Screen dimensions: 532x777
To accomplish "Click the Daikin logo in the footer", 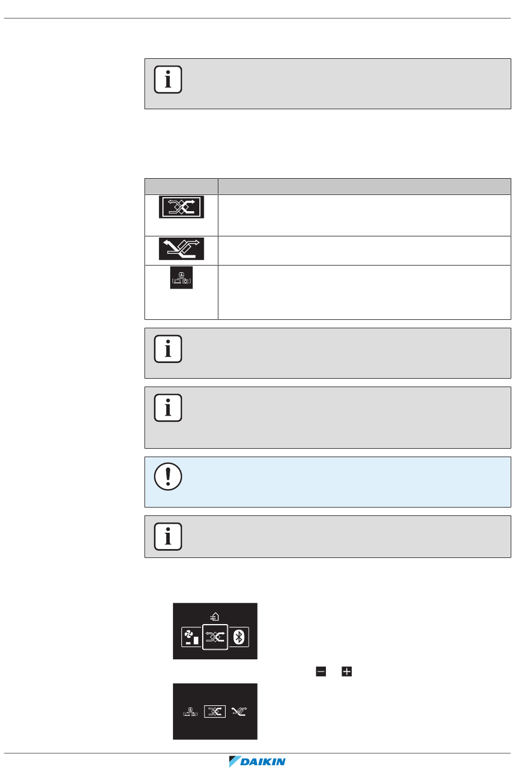I will pyautogui.click(x=258, y=761).
